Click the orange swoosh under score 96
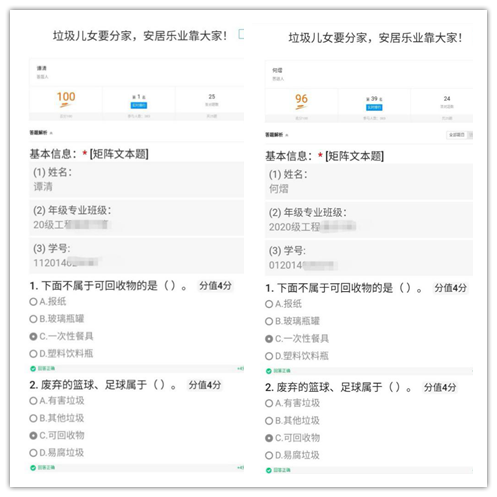 [301, 107]
